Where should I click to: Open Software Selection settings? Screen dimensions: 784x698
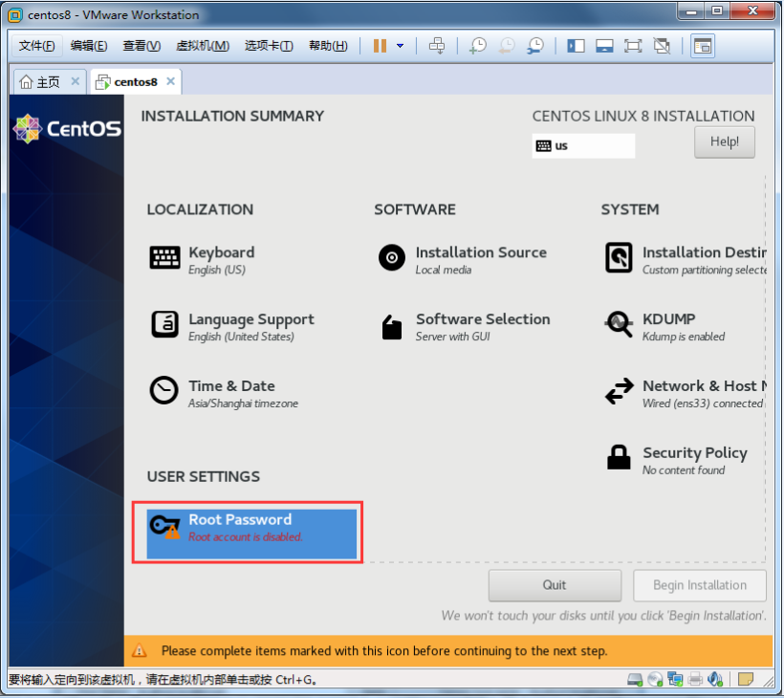tap(482, 326)
